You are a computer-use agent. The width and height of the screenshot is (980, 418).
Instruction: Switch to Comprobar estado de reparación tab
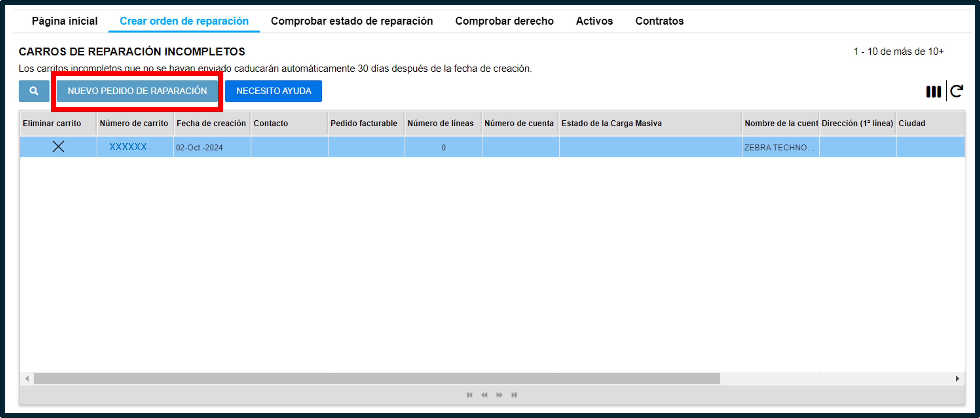point(352,21)
